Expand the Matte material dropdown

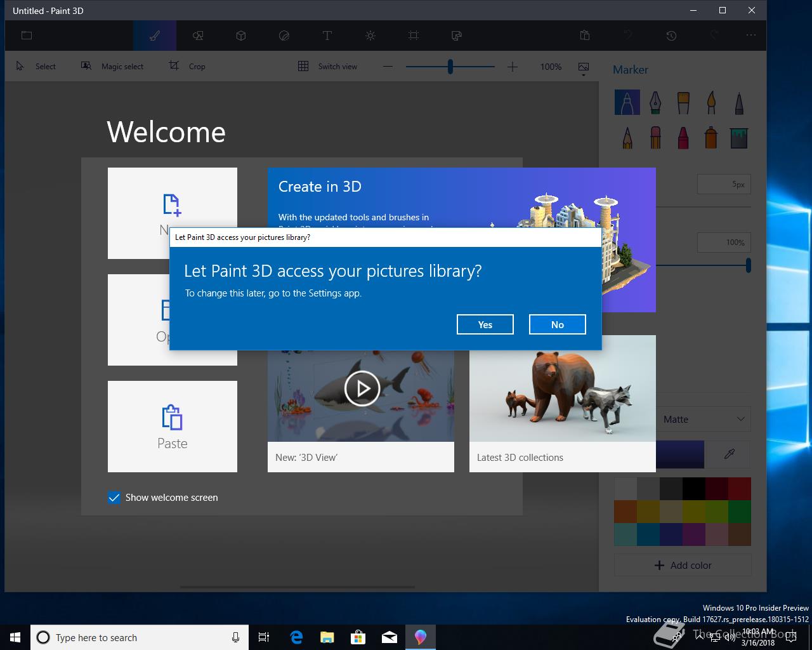point(704,419)
